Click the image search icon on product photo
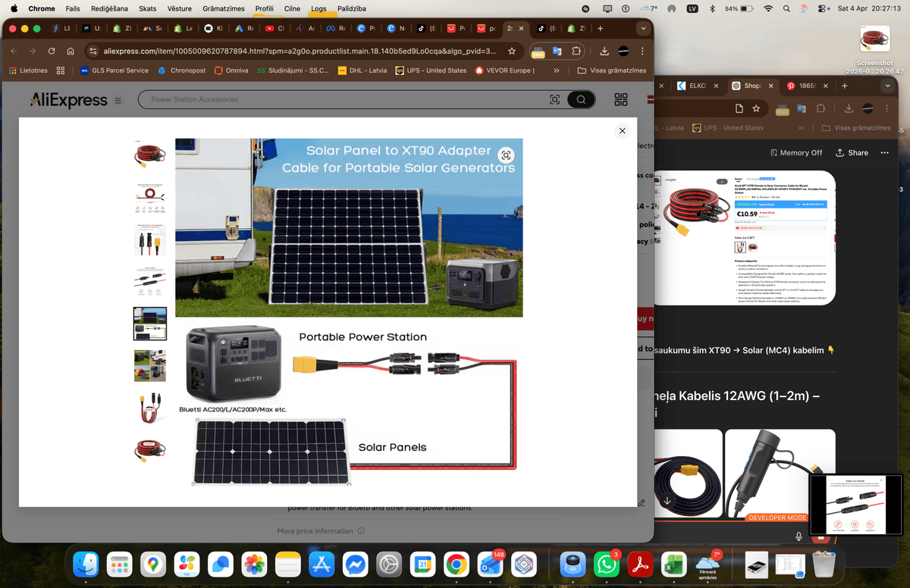Viewport: 910px width, 588px height. pos(506,155)
